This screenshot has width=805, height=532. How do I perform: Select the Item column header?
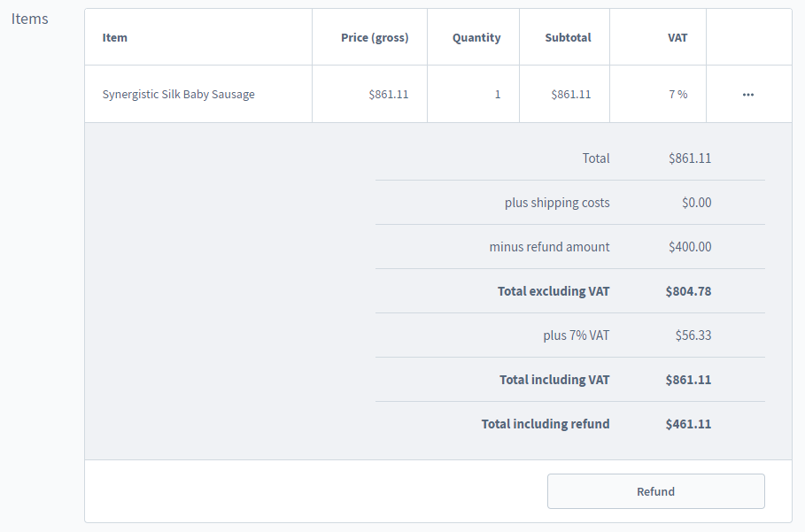coord(114,37)
